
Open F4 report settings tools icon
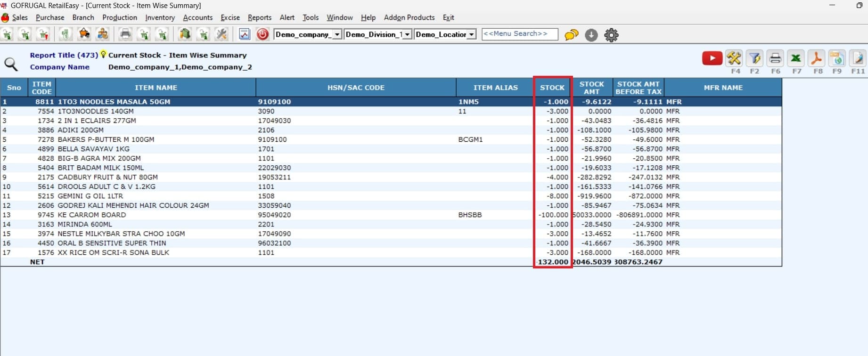pyautogui.click(x=734, y=58)
